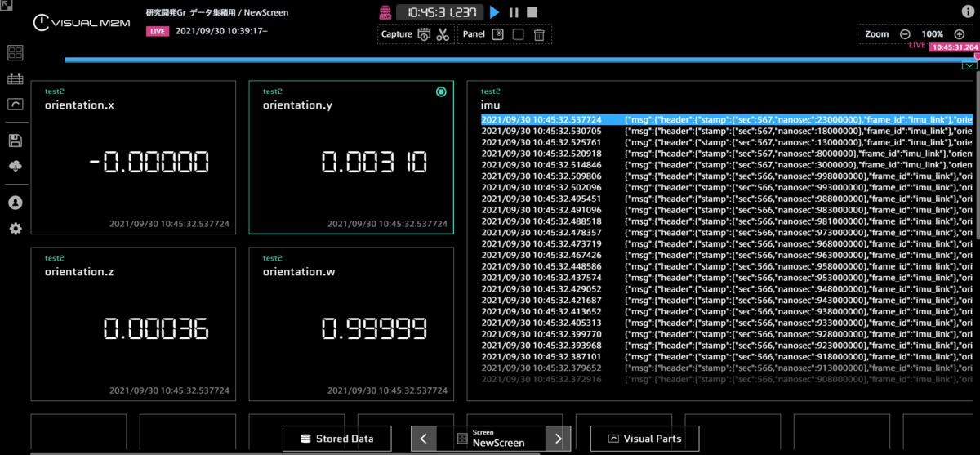Screen dimensions: 980x455
Task: Click the blue timeline progress bar
Action: [x=519, y=60]
